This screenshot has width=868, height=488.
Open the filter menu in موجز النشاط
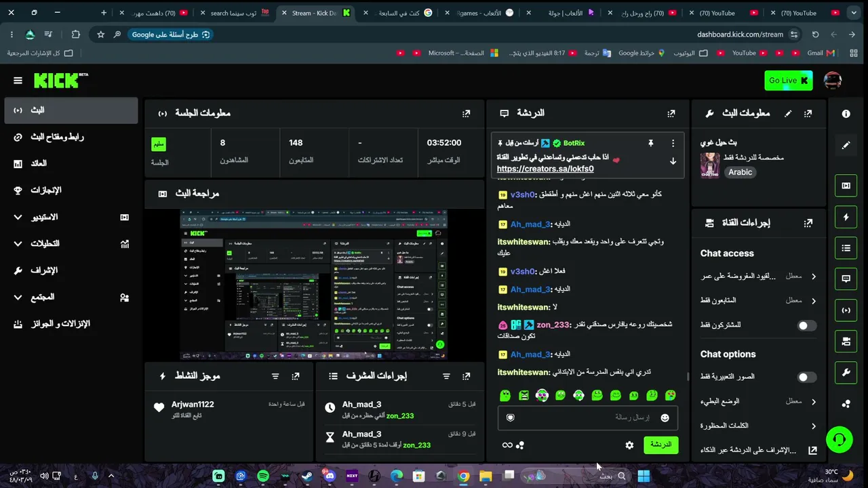[275, 376]
